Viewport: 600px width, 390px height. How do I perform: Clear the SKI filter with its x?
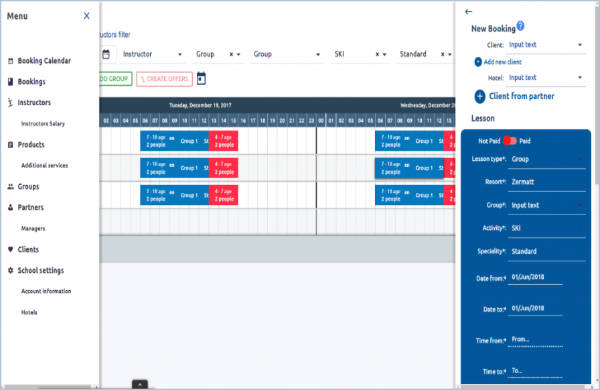(x=377, y=54)
